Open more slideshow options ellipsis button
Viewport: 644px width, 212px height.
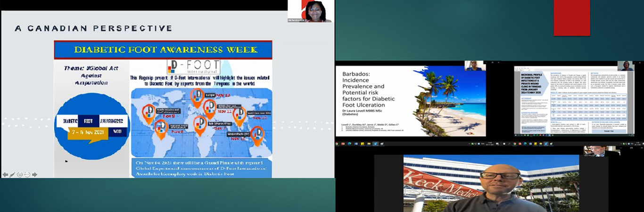[27, 174]
